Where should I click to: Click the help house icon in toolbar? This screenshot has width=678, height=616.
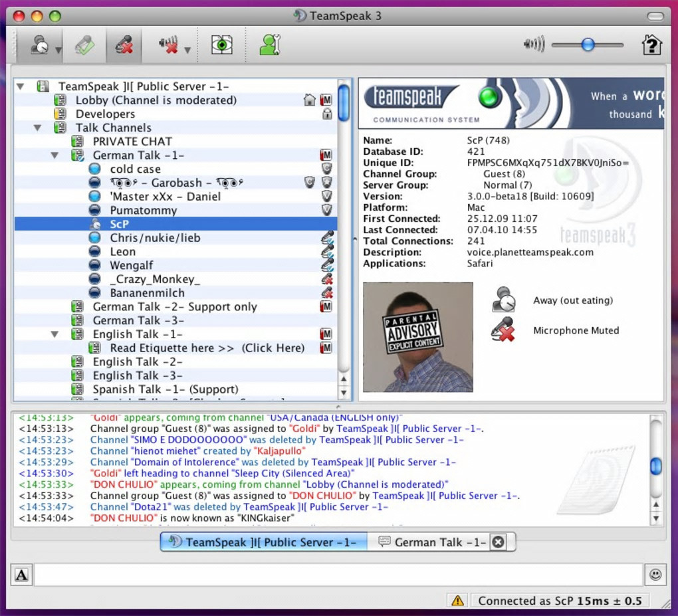651,45
